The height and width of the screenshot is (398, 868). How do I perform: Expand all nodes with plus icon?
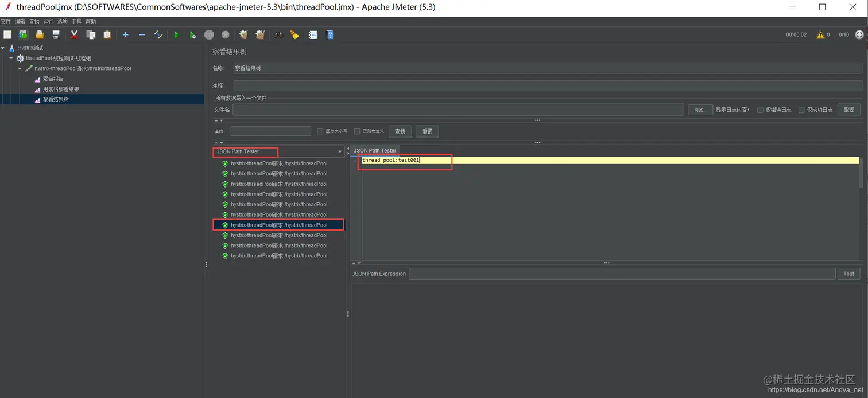[x=125, y=35]
